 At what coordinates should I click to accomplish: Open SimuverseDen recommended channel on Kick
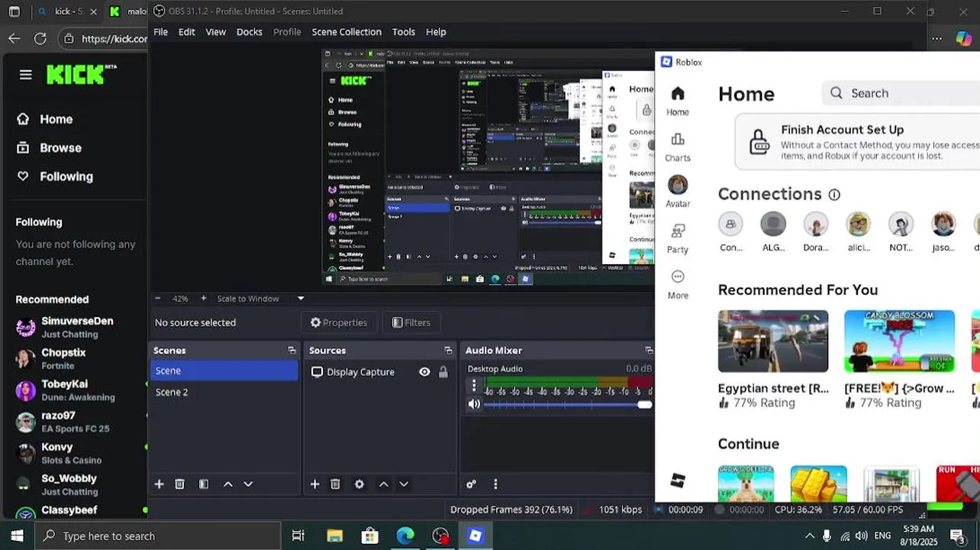point(76,328)
